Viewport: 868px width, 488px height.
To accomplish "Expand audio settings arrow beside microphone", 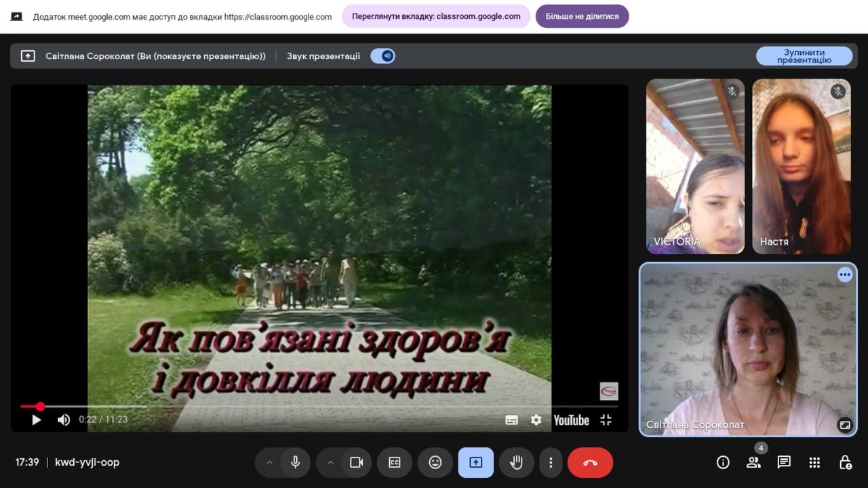I will (x=269, y=462).
